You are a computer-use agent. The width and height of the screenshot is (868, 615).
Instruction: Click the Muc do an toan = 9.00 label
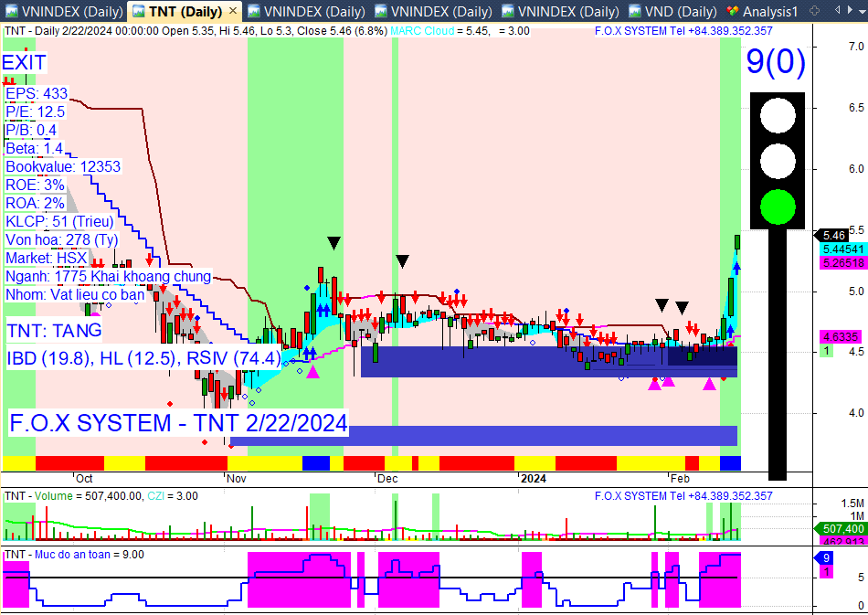tap(90, 555)
